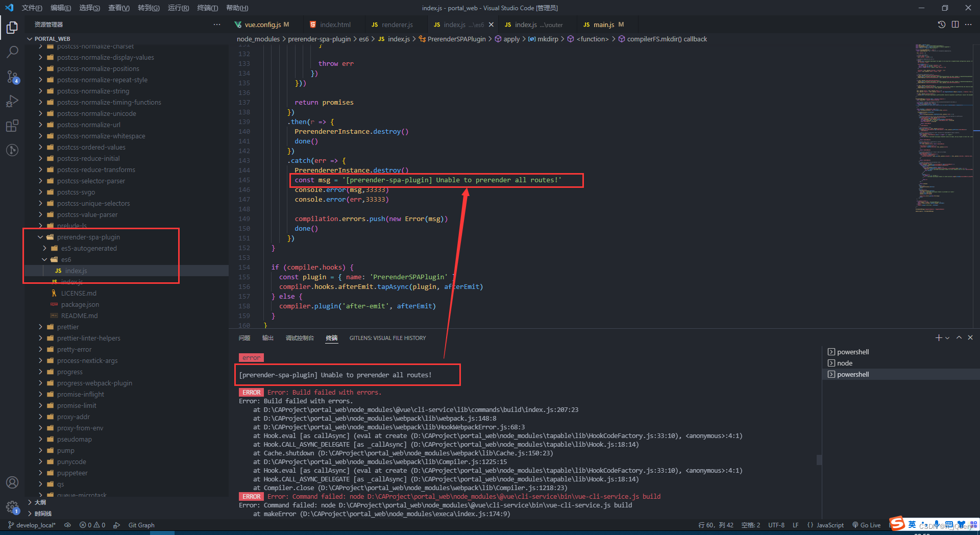Open errors and warnings count
The height and width of the screenshot is (535, 980).
point(92,525)
